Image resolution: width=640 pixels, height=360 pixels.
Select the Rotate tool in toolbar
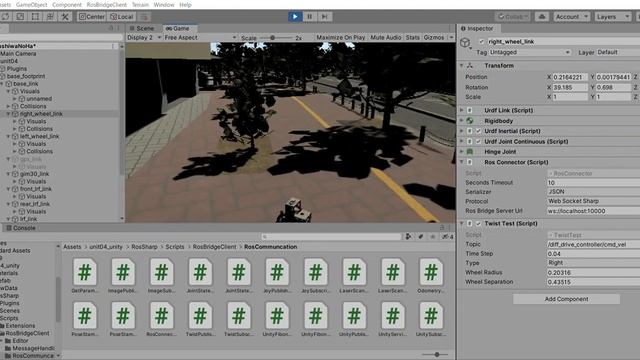coord(6,17)
